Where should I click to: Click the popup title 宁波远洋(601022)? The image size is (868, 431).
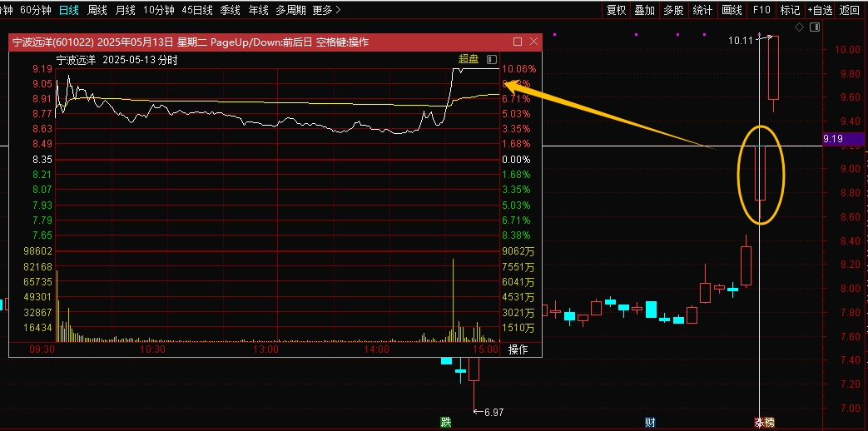pyautogui.click(x=53, y=42)
